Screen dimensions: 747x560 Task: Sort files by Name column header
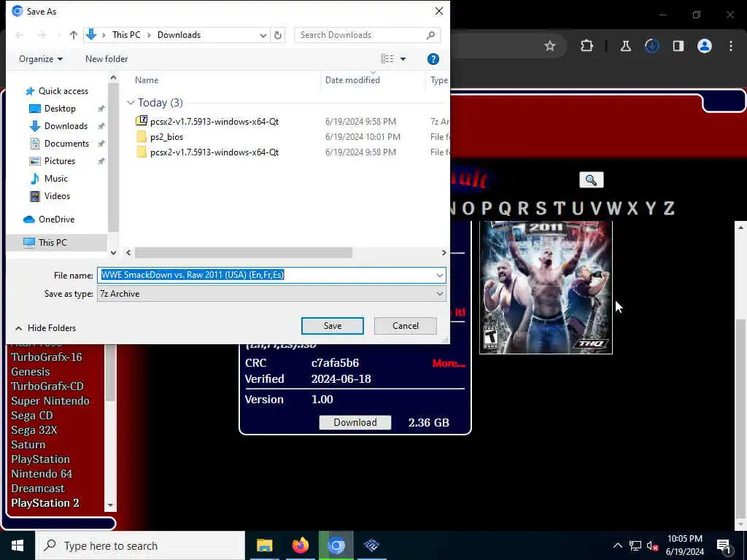(147, 80)
